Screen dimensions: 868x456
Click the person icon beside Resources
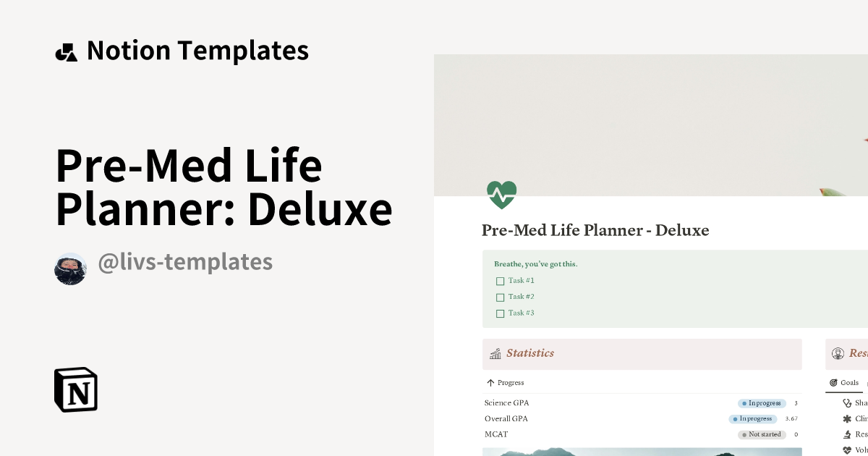point(838,353)
